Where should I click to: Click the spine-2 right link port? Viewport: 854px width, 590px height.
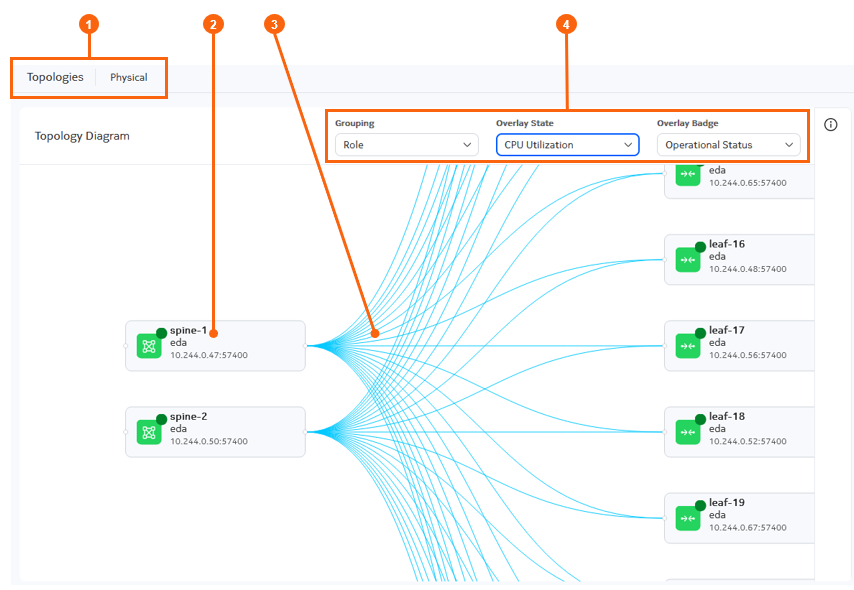coord(306,432)
